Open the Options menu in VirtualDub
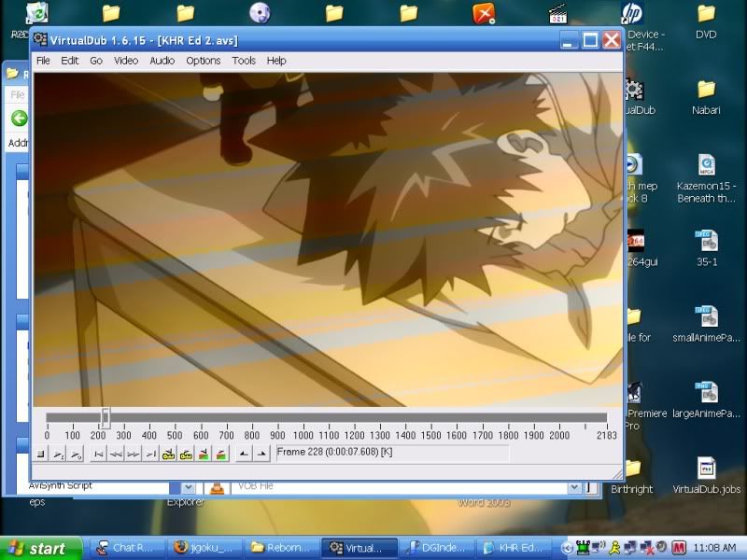 tap(204, 61)
